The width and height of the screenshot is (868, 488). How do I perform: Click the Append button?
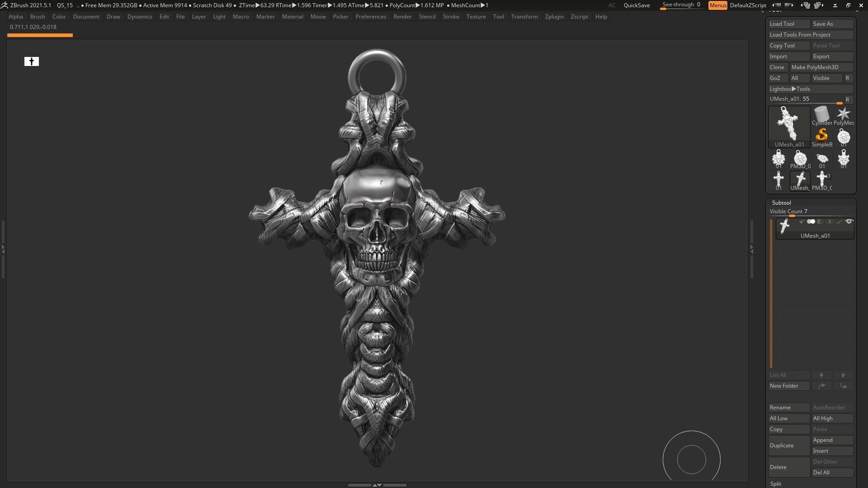point(832,440)
